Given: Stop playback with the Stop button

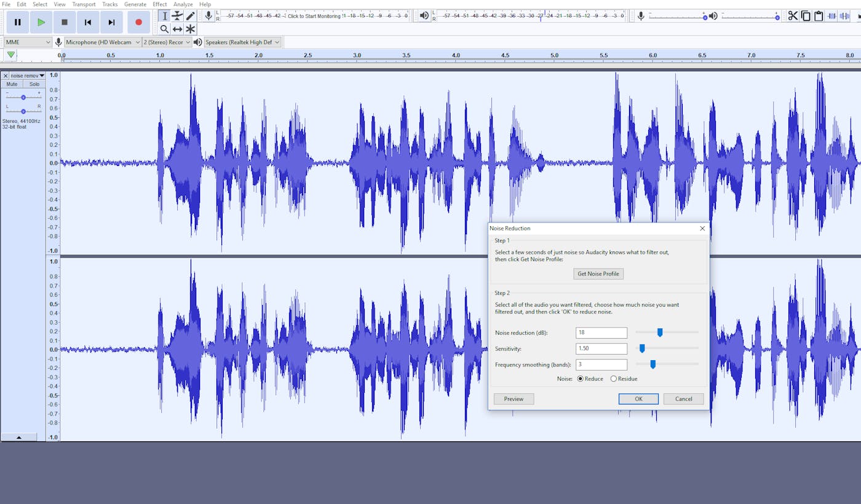Looking at the screenshot, I should (65, 22).
